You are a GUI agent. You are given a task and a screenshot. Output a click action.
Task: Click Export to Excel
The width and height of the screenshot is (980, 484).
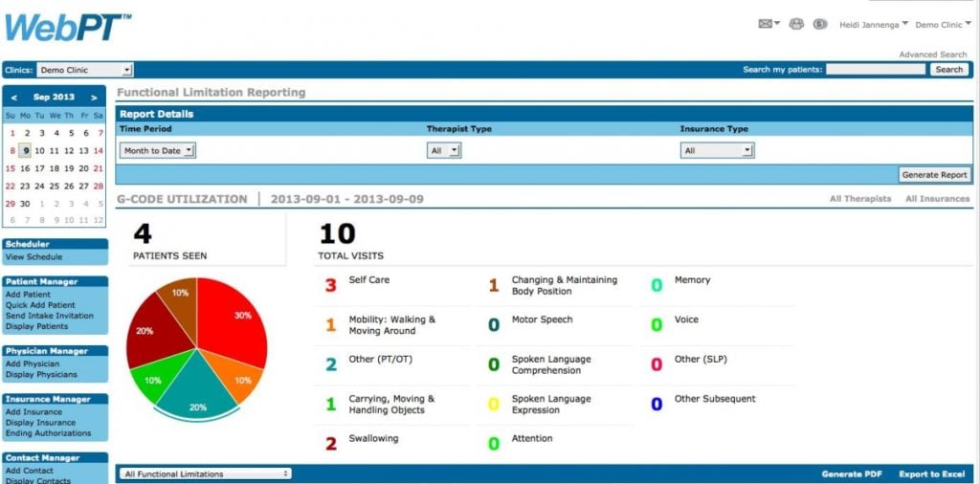point(934,474)
